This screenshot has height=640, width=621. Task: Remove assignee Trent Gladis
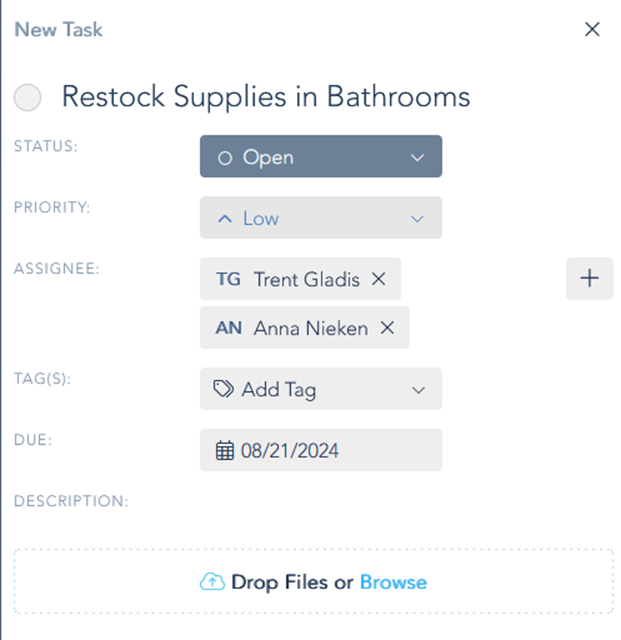point(378,279)
